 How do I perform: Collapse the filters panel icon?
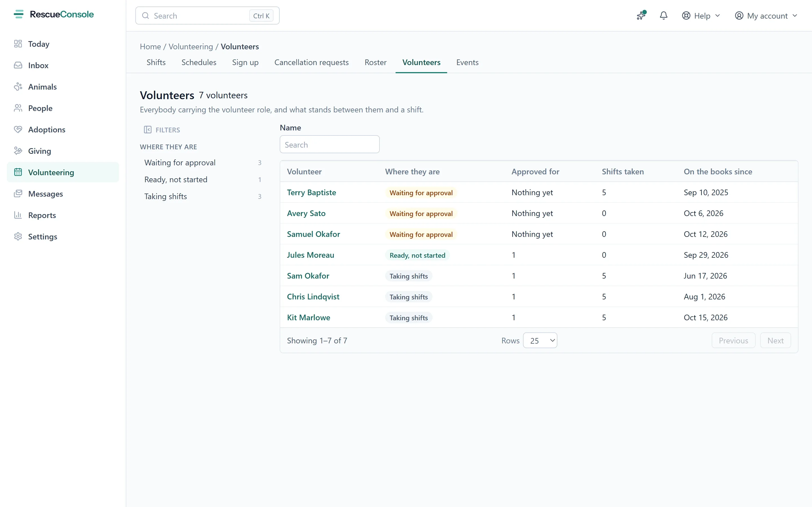click(148, 130)
